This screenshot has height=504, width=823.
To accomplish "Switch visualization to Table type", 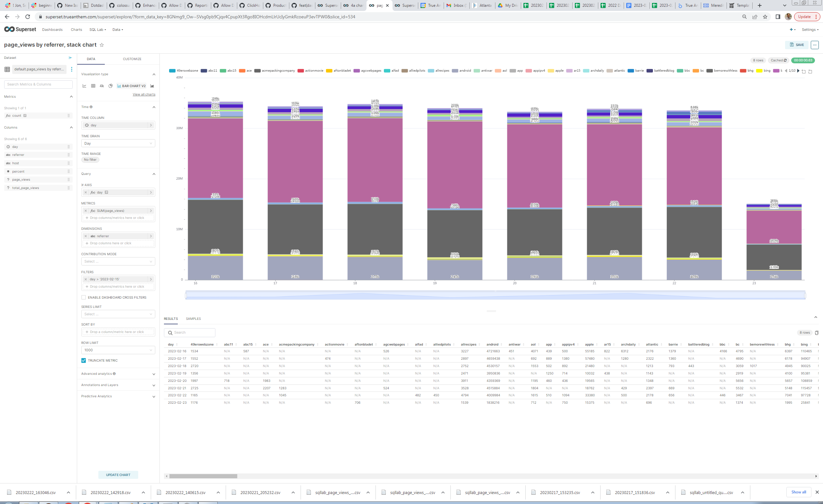I will point(93,86).
